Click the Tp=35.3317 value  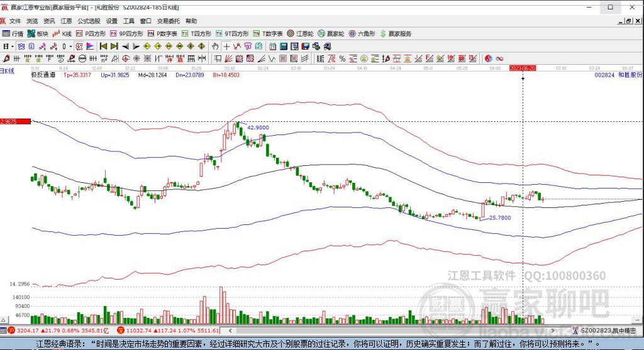(77, 75)
